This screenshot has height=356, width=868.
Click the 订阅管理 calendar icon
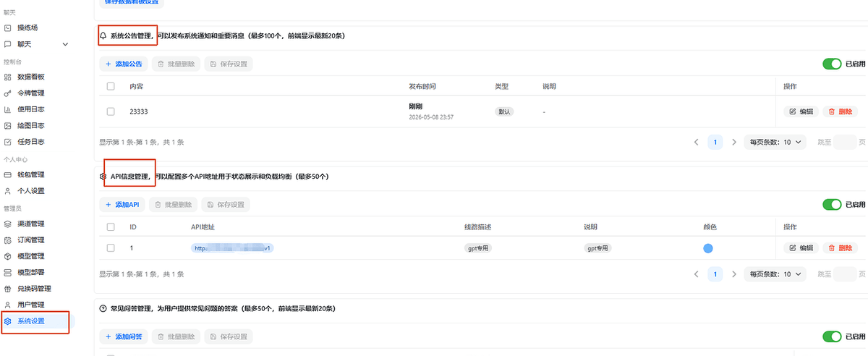8,240
